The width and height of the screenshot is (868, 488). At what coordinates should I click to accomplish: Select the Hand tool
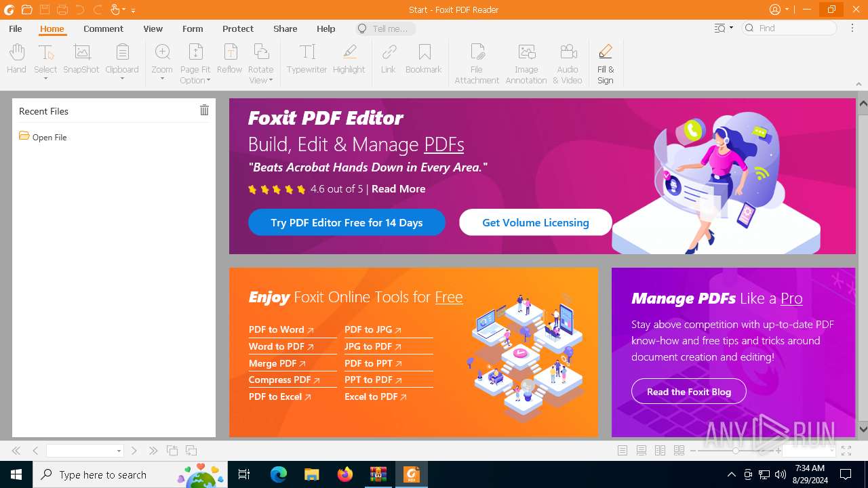[16, 59]
